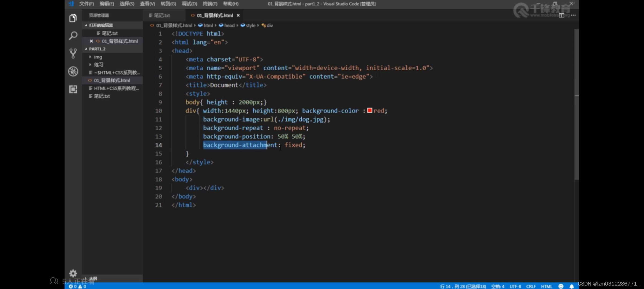Open the Explorer view icon
The image size is (644, 289).
pos(73,18)
